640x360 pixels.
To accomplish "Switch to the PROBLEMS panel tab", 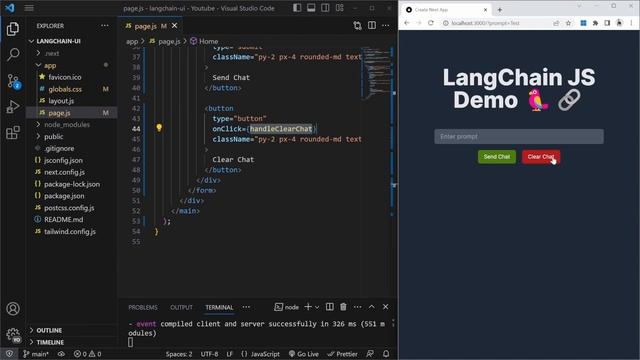I will pos(143,307).
